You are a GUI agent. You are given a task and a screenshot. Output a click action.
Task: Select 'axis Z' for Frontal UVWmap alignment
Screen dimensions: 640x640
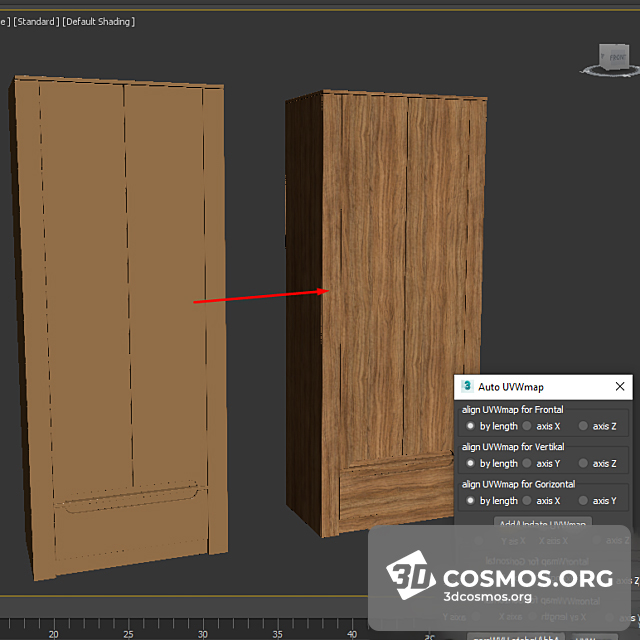[x=584, y=426]
